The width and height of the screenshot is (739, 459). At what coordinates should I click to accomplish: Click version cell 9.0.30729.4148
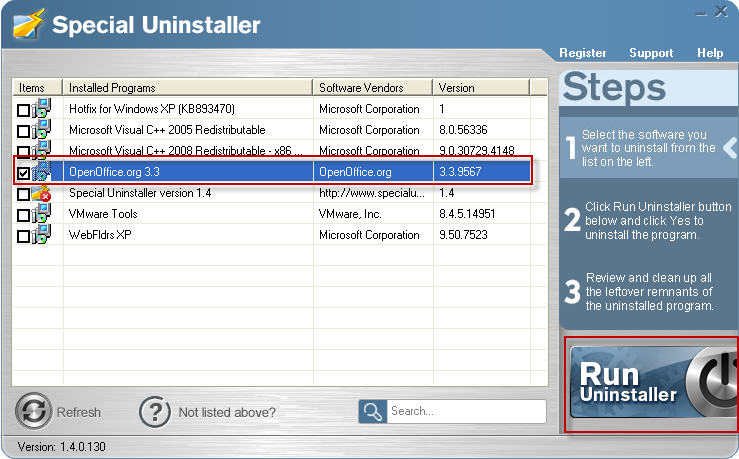tap(476, 151)
